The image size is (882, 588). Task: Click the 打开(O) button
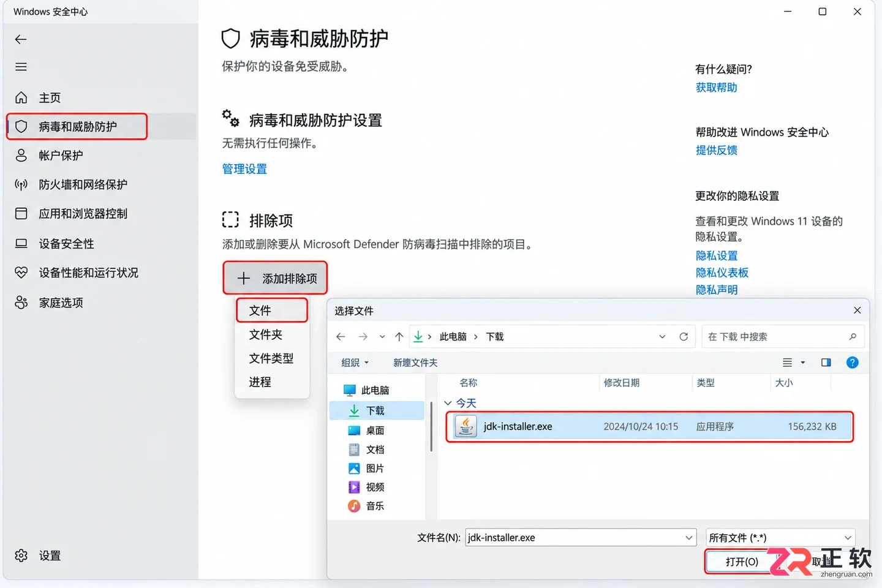coord(742,562)
